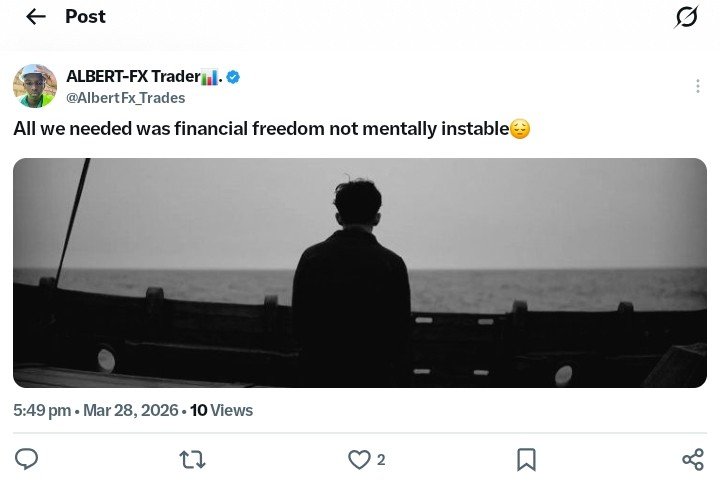This screenshot has height=484, width=720.
Task: Open the ALBERT-FX Trader display name
Action: (x=132, y=77)
